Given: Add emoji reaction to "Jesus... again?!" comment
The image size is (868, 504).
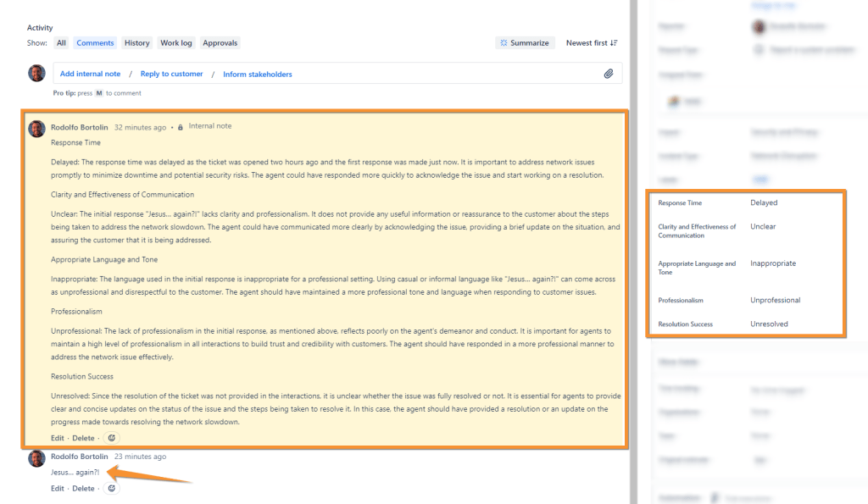Looking at the screenshot, I should pos(113,489).
